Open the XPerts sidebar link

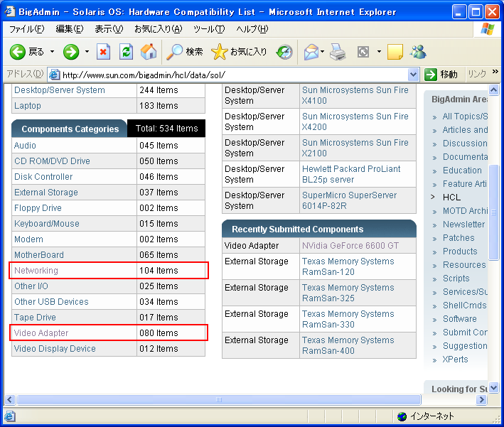click(x=455, y=360)
